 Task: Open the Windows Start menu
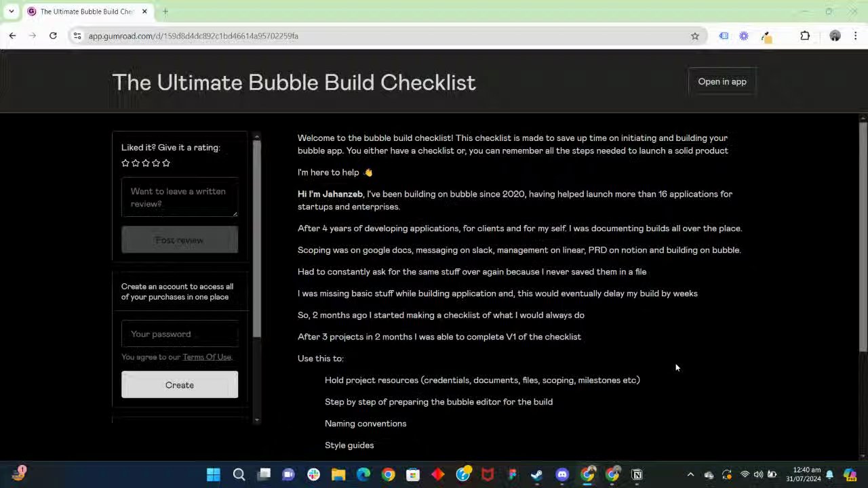coord(214,474)
